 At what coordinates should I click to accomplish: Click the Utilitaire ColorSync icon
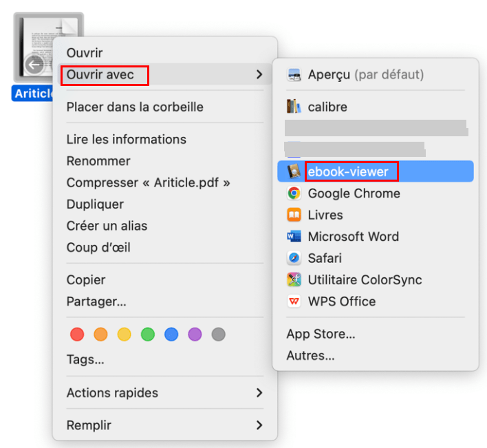point(294,279)
